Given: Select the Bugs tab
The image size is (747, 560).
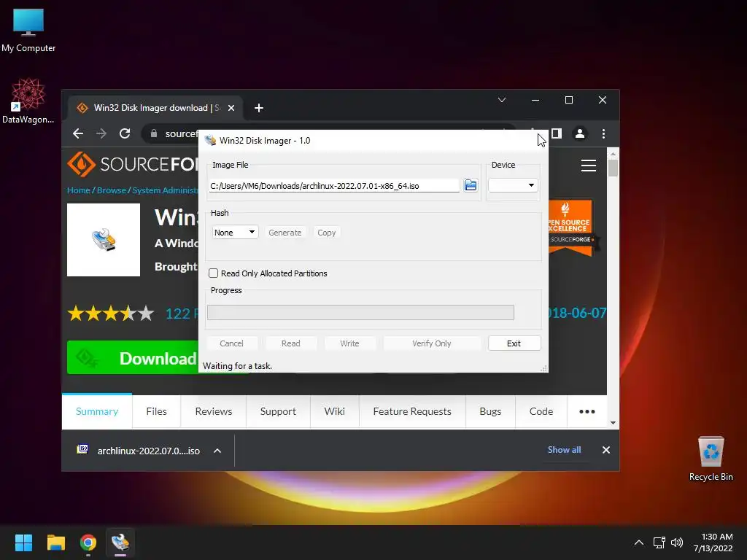Looking at the screenshot, I should tap(490, 411).
